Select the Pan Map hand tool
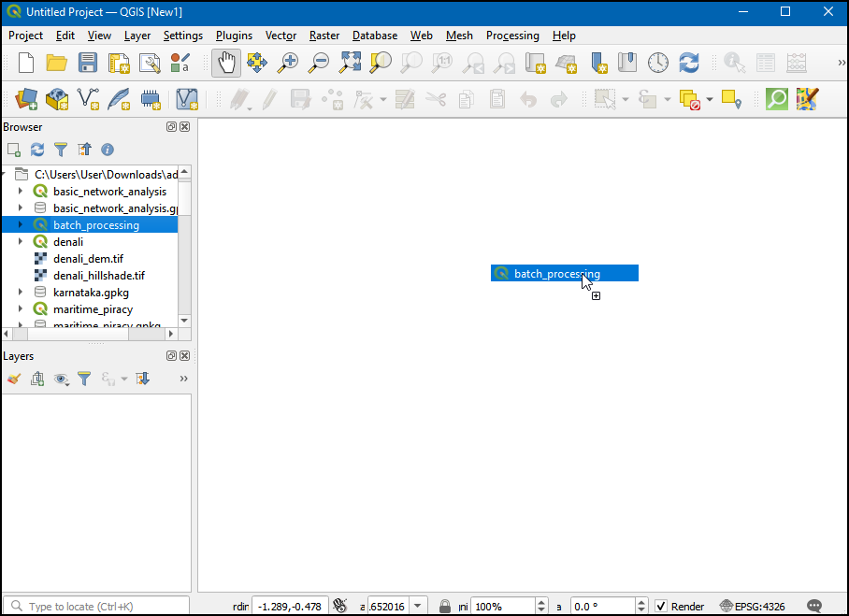849x616 pixels. click(x=226, y=63)
